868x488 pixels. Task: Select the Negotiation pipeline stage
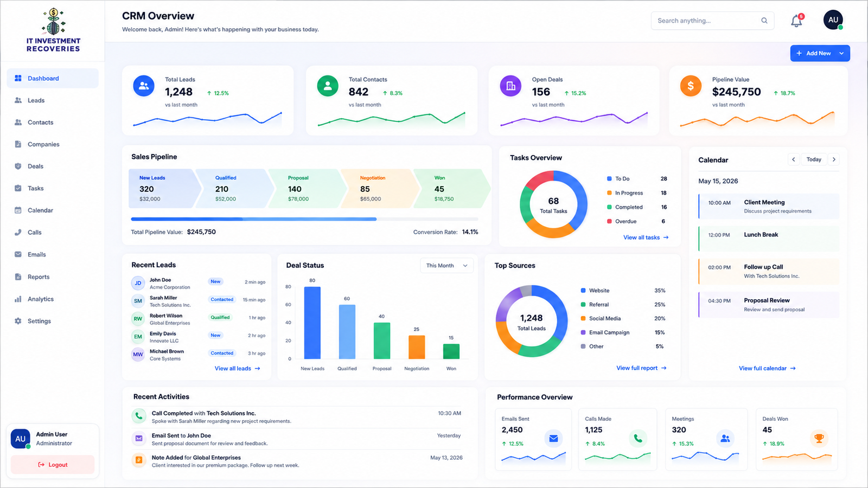[380, 189]
